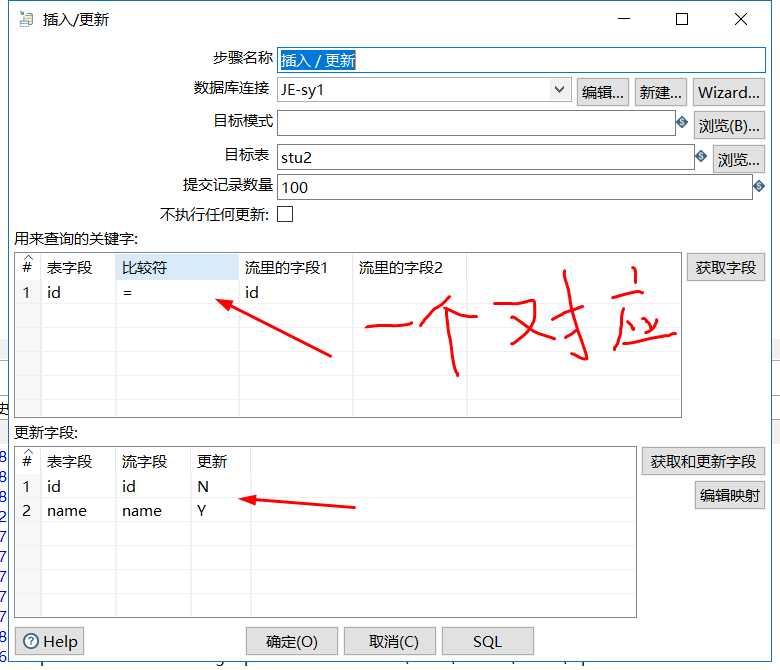Click the 'N' update cell for id row

[220, 486]
